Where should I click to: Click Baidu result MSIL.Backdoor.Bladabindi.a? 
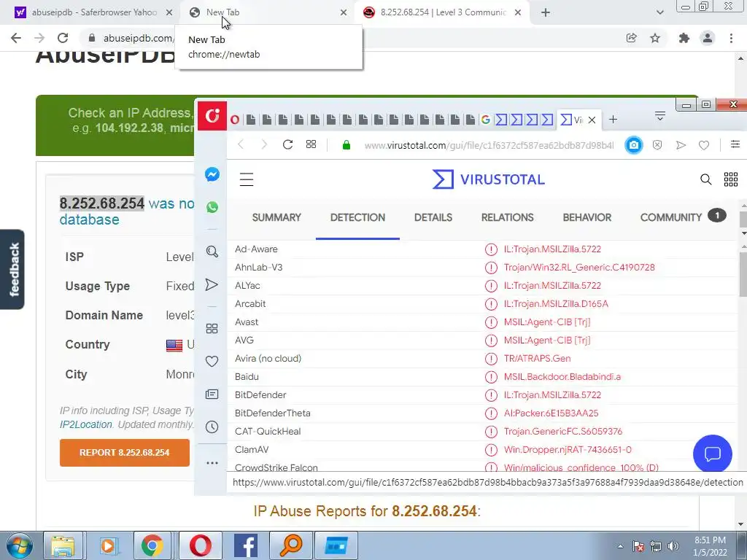tap(562, 377)
